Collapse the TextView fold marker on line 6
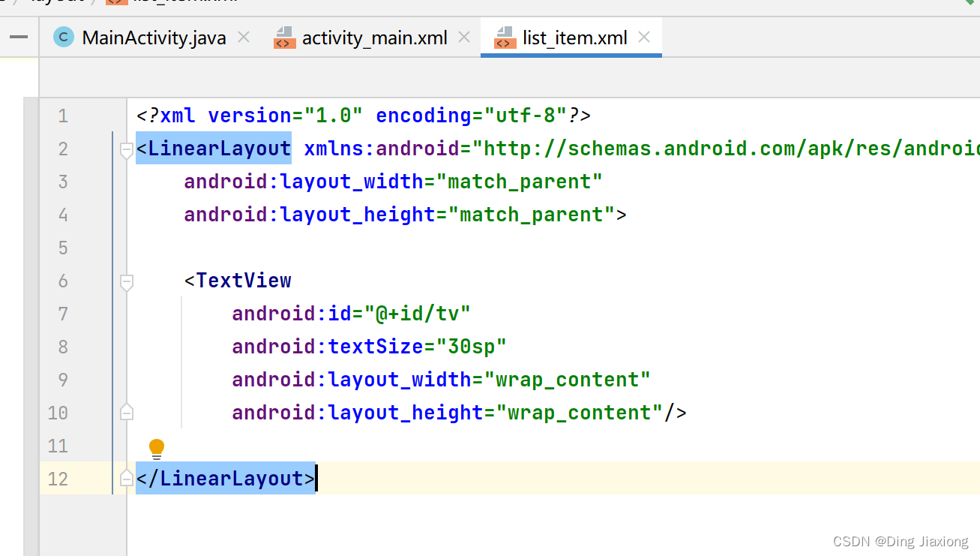The image size is (980, 556). (x=127, y=282)
